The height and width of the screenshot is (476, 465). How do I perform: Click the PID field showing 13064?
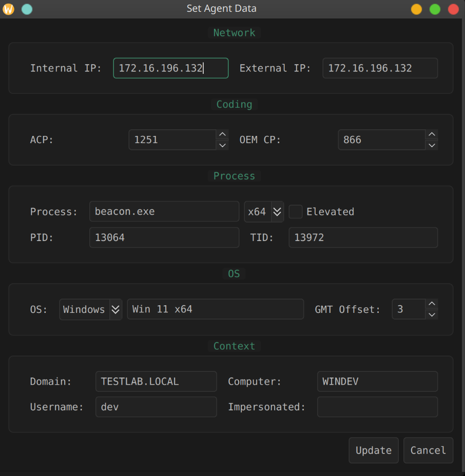coord(164,237)
